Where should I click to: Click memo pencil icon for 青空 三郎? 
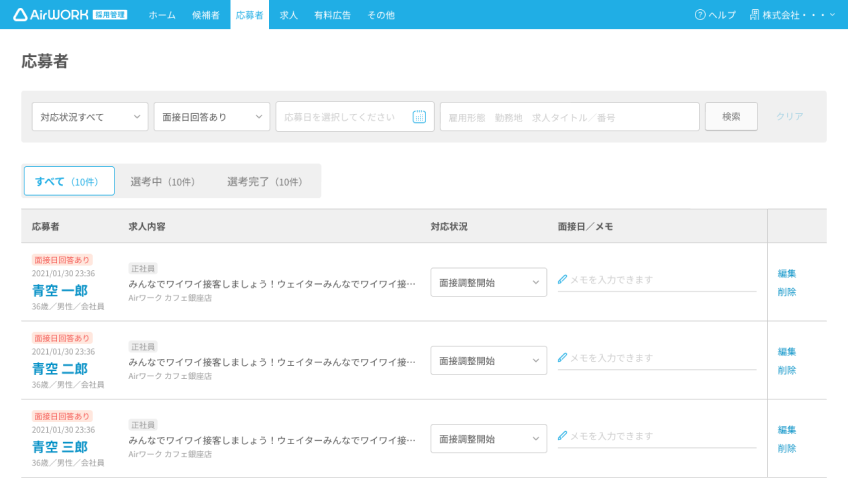pyautogui.click(x=562, y=436)
